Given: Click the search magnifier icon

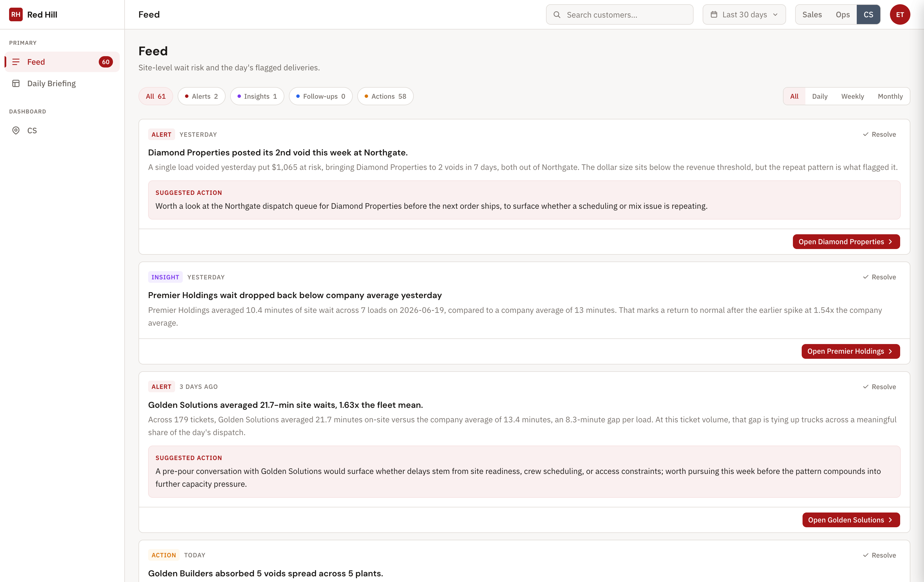Looking at the screenshot, I should coord(557,14).
